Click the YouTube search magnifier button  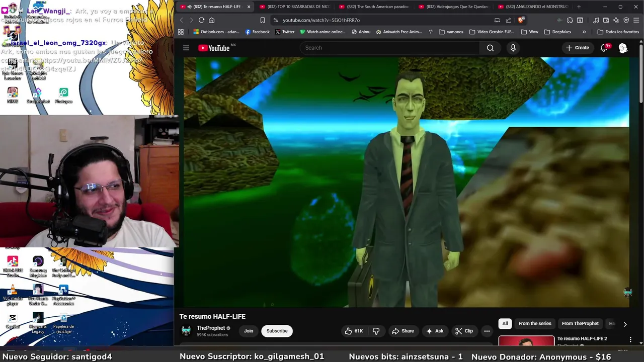(490, 48)
